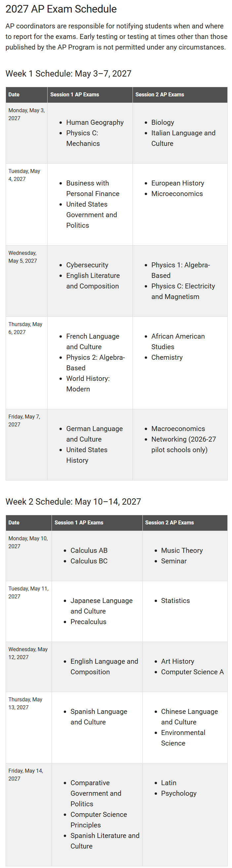Select Statistics on Tuesday May 11
Screen dimensions: 232x868
pos(175,600)
